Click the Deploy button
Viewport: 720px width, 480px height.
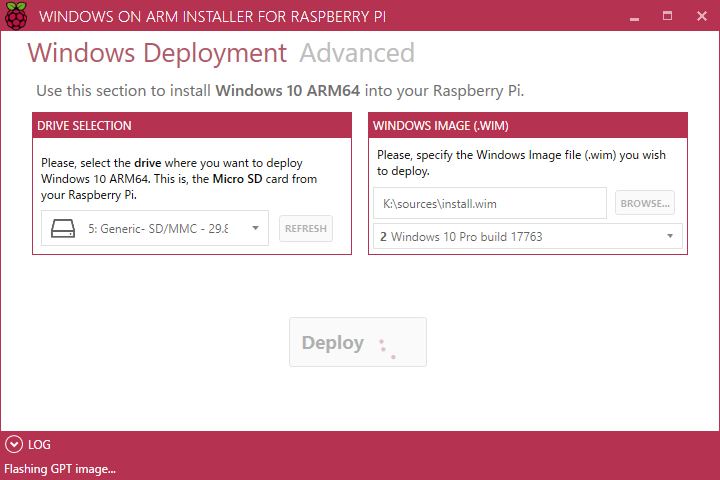(x=358, y=342)
